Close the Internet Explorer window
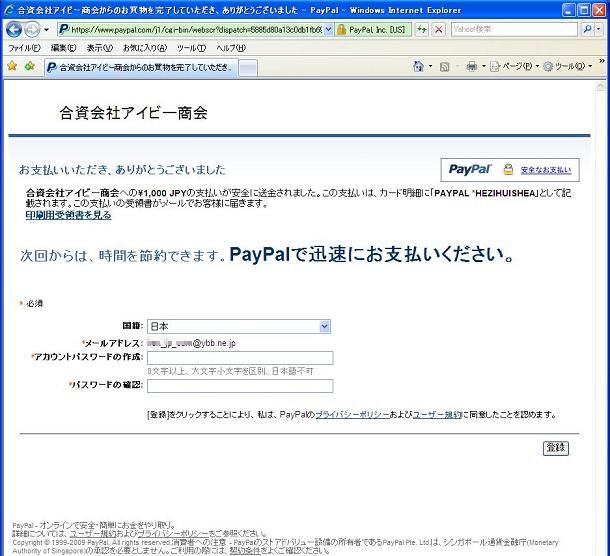This screenshot has width=610, height=556. pos(599,10)
